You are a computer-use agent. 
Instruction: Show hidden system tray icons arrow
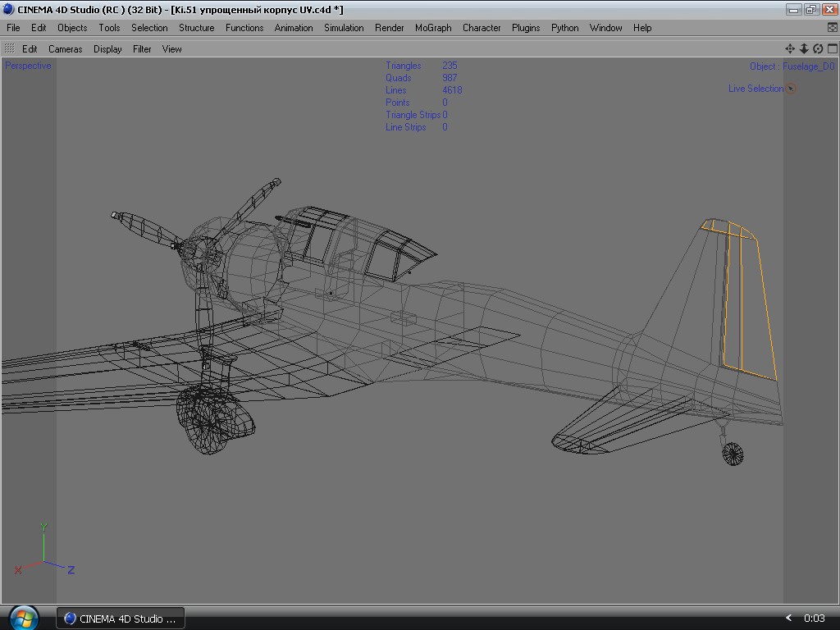tap(789, 618)
